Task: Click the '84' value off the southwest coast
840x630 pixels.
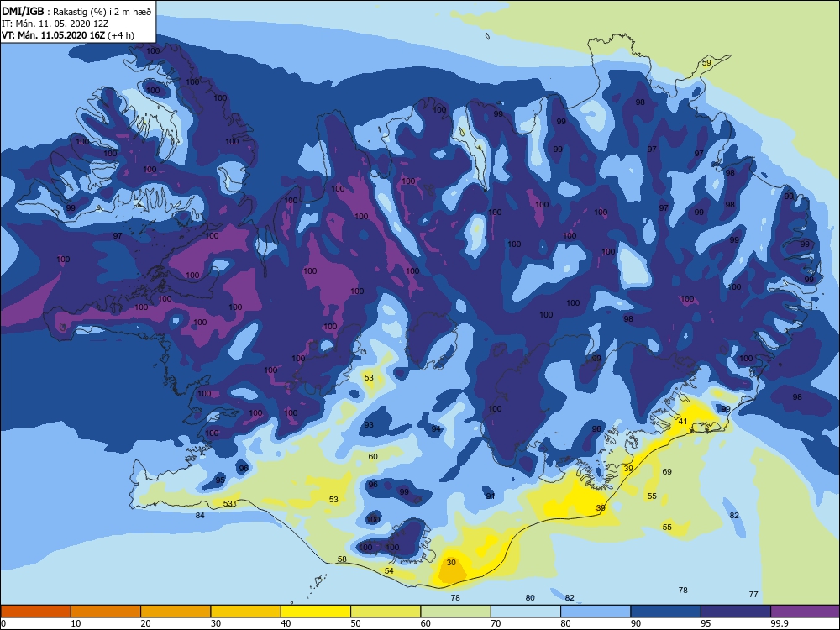Action: click(x=200, y=516)
